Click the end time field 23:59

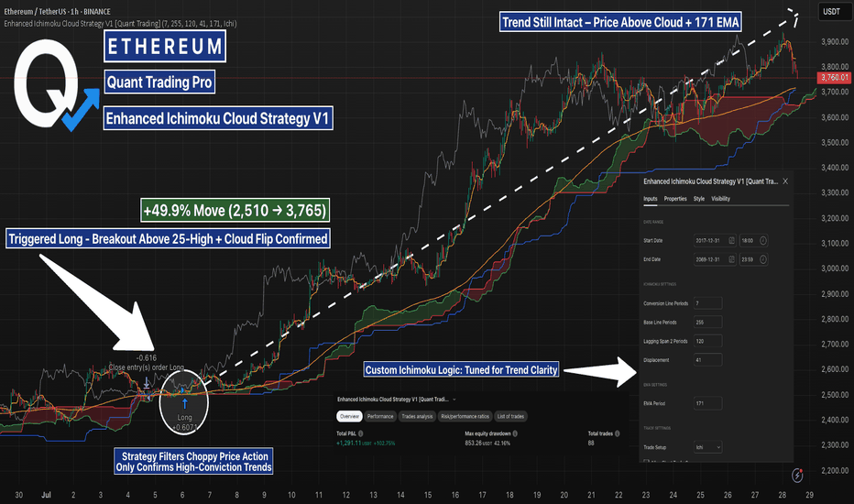coord(753,259)
